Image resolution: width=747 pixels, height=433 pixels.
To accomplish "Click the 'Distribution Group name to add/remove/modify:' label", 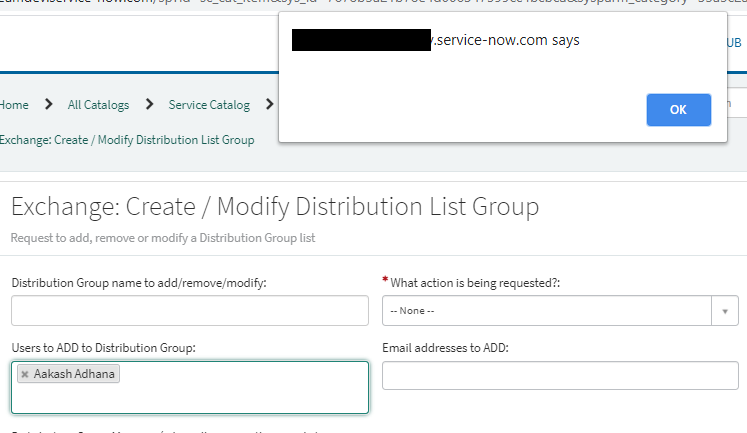I will (139, 283).
